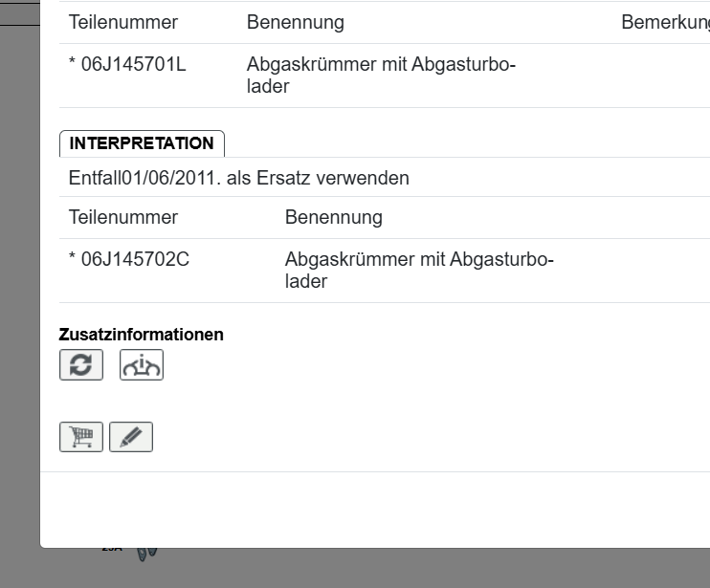Click the circular arrows replacement icon
The width and height of the screenshot is (710, 588).
pyautogui.click(x=81, y=365)
